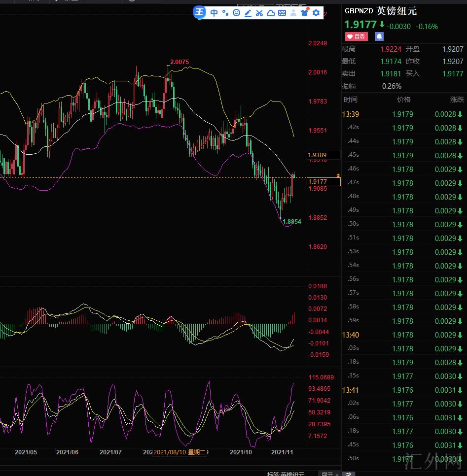Select the handwriting pen icon
This screenshot has width=467, height=476.
[x=248, y=13]
